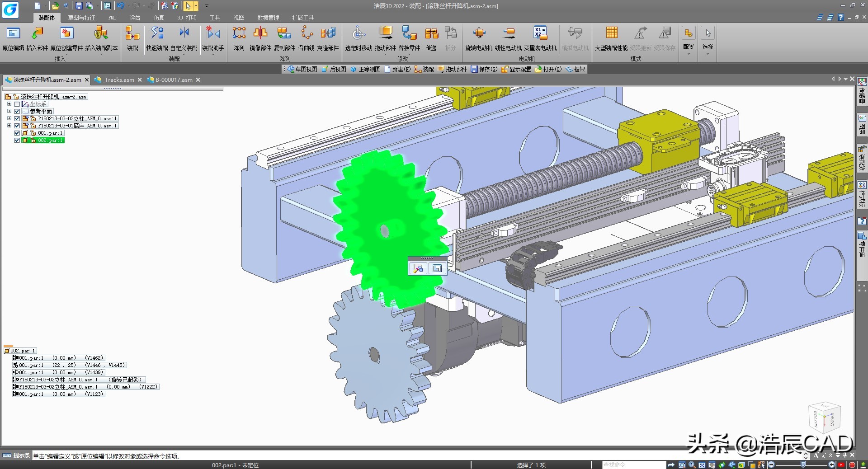Adjust the zoom slider in the status bar
The height and width of the screenshot is (469, 868).
[x=804, y=465]
